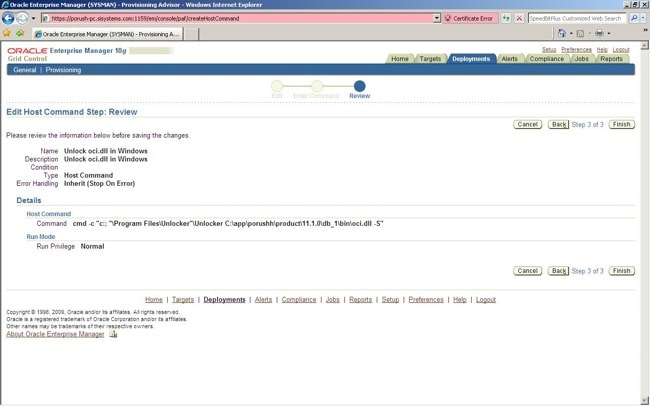This screenshot has height=406, width=650.
Task: Click the footer Reports link
Action: pyautogui.click(x=360, y=299)
